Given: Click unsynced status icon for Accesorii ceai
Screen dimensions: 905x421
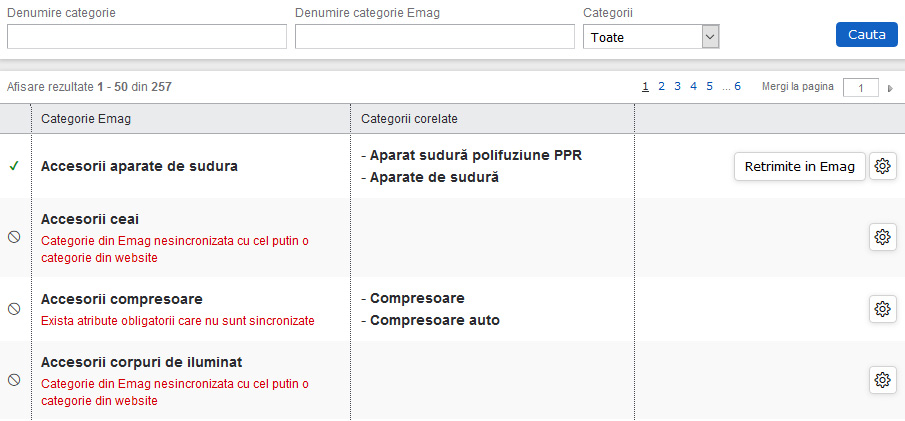Looking at the screenshot, I should point(14,238).
